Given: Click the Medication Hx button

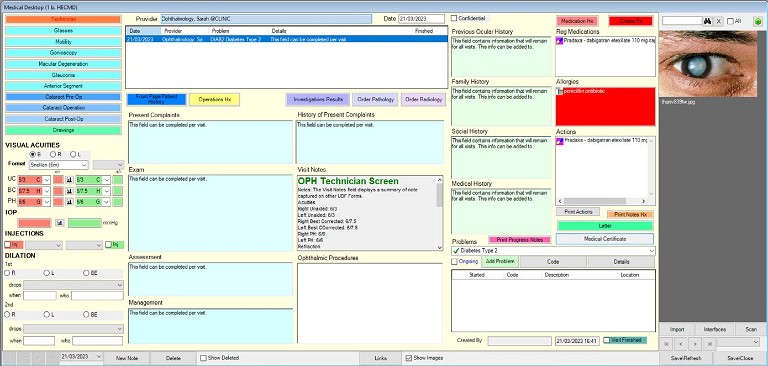Looking at the screenshot, I should point(577,21).
